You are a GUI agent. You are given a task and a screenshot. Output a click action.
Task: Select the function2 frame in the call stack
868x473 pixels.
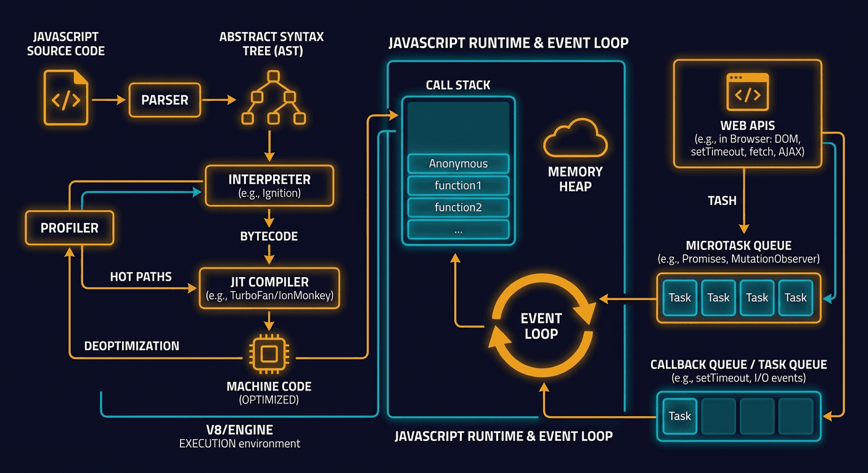457,207
